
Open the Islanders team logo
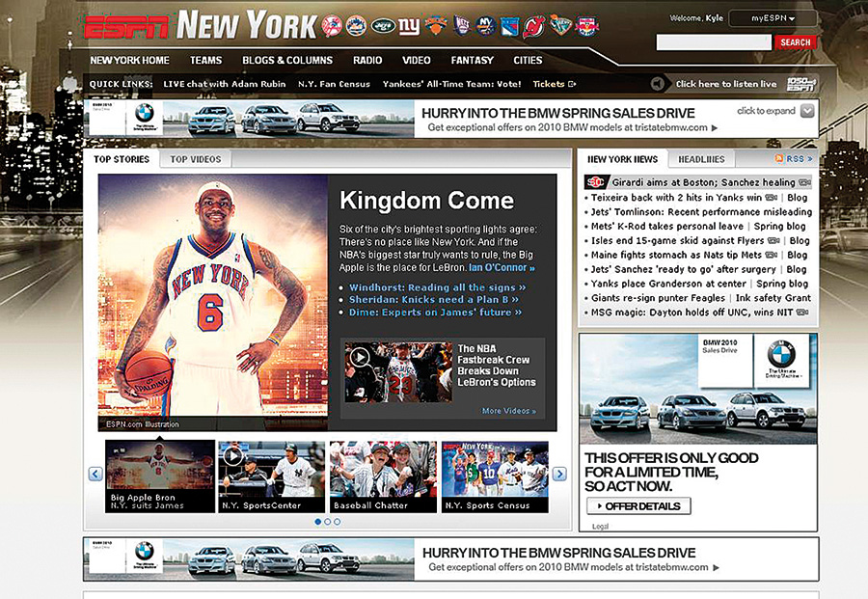click(x=485, y=25)
